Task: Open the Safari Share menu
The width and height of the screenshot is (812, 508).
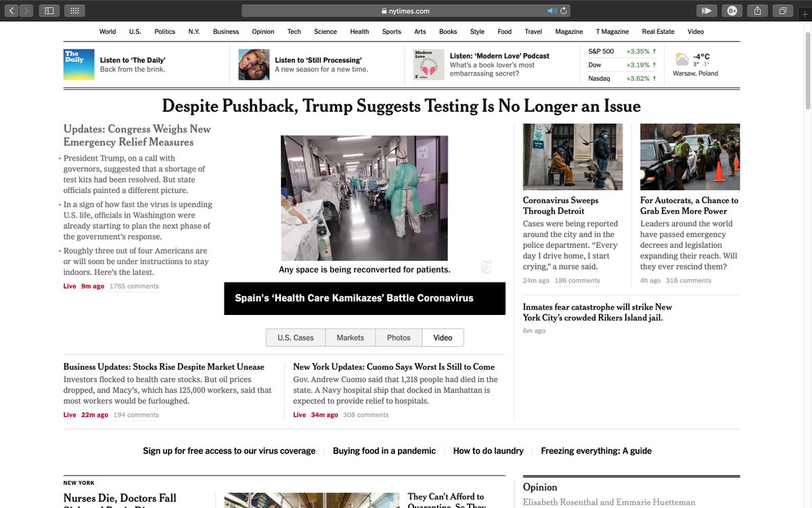Action: (758, 10)
